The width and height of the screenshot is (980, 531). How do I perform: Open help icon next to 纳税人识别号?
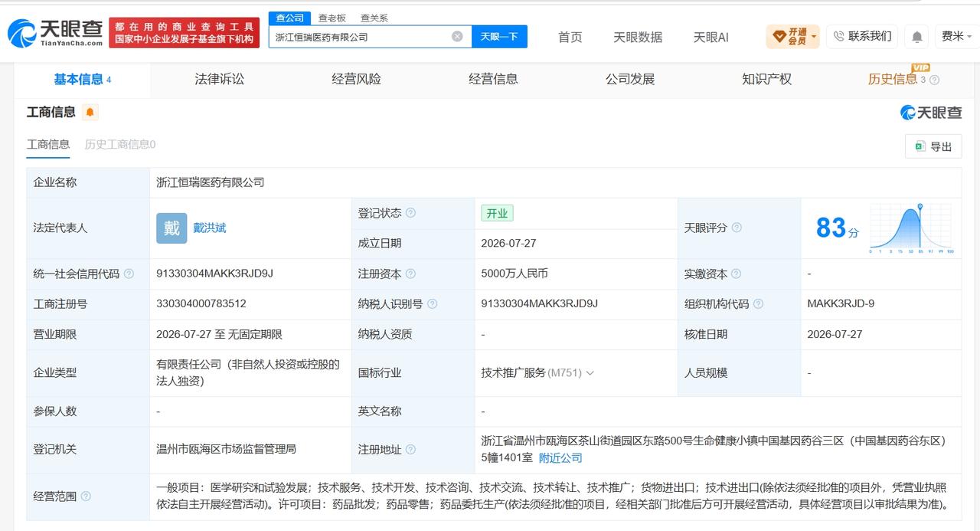[x=433, y=304]
